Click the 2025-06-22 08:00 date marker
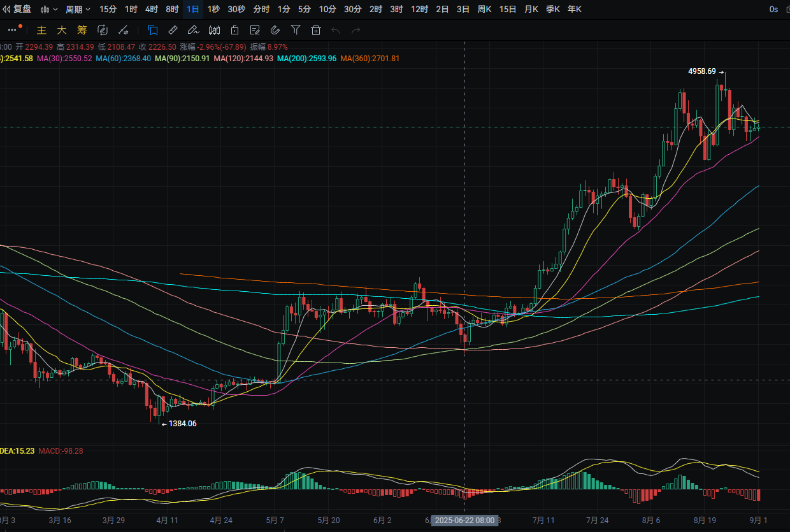The height and width of the screenshot is (532, 790). pyautogui.click(x=464, y=520)
